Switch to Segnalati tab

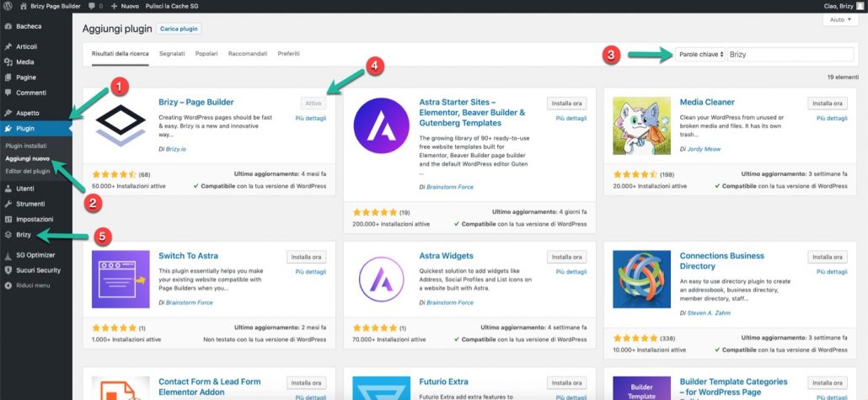pyautogui.click(x=172, y=54)
